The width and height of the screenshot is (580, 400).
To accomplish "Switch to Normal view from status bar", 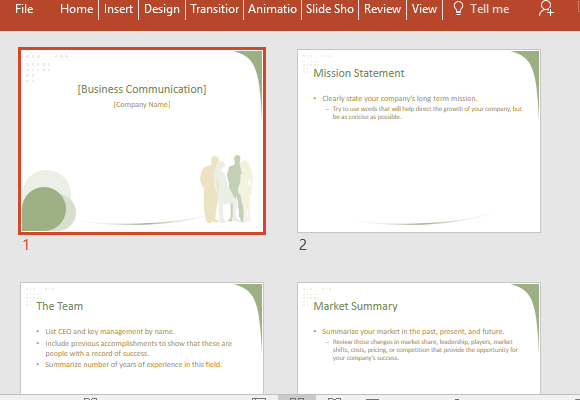I will click(259, 398).
